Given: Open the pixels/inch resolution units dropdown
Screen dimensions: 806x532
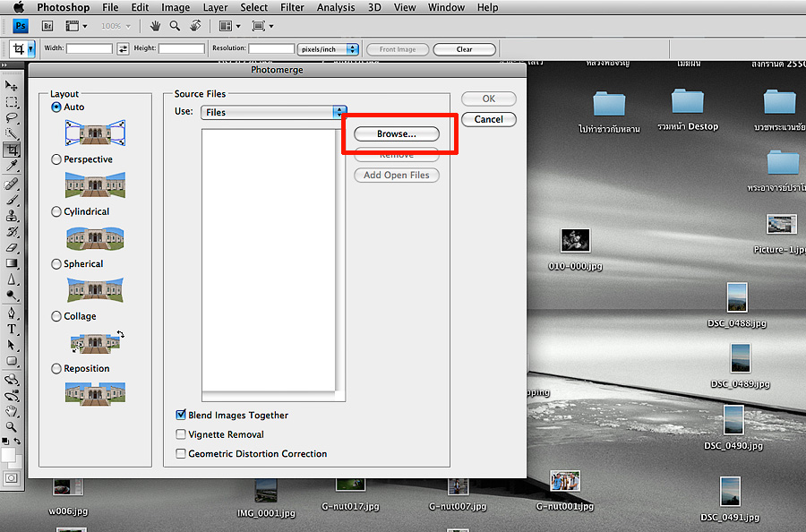Looking at the screenshot, I should click(x=328, y=49).
